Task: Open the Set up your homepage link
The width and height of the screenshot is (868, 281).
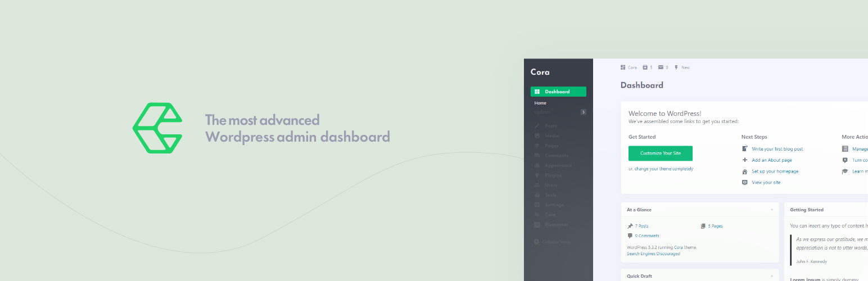Action: 775,171
